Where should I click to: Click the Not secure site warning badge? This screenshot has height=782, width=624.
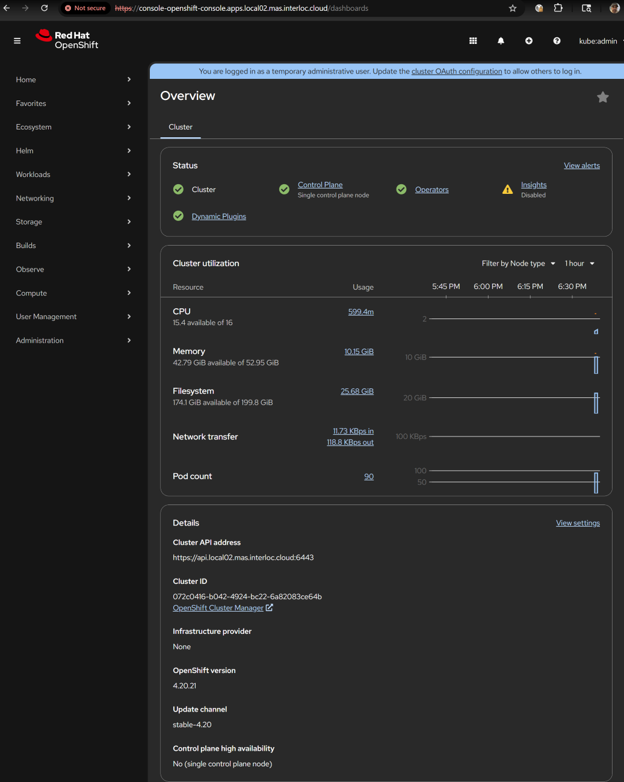click(x=85, y=8)
